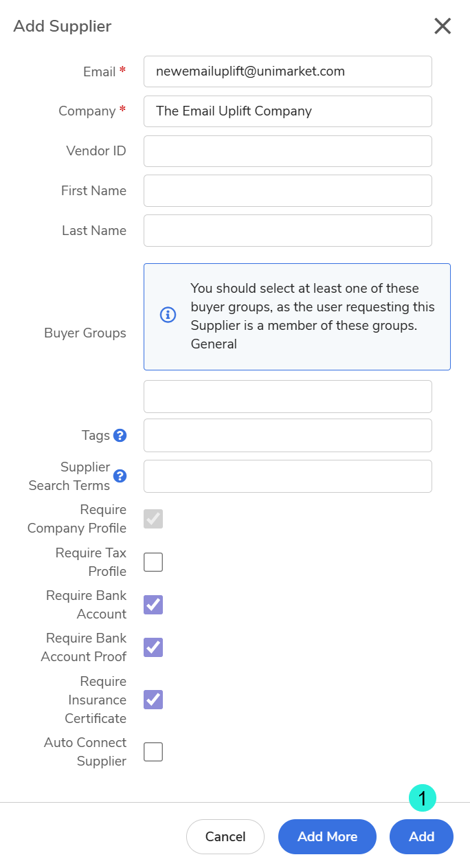470x868 pixels.
Task: Uncheck Require Bank Account Proof
Action: 153,647
